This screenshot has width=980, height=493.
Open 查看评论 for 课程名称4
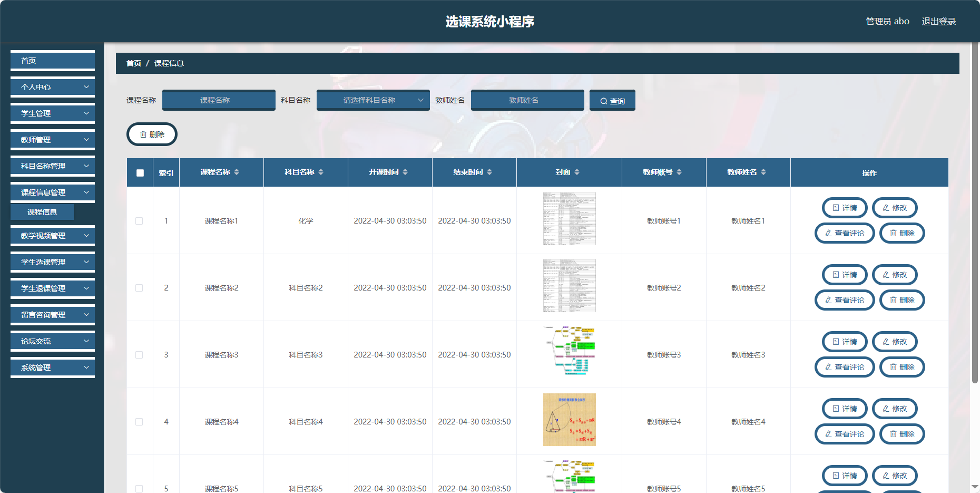coord(845,434)
